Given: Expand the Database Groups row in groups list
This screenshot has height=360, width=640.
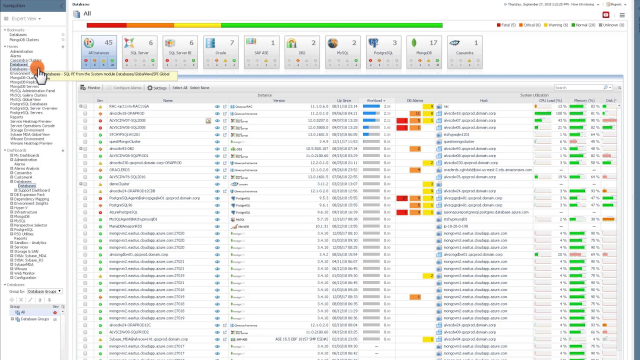Looking at the screenshot, I should click(x=12, y=319).
